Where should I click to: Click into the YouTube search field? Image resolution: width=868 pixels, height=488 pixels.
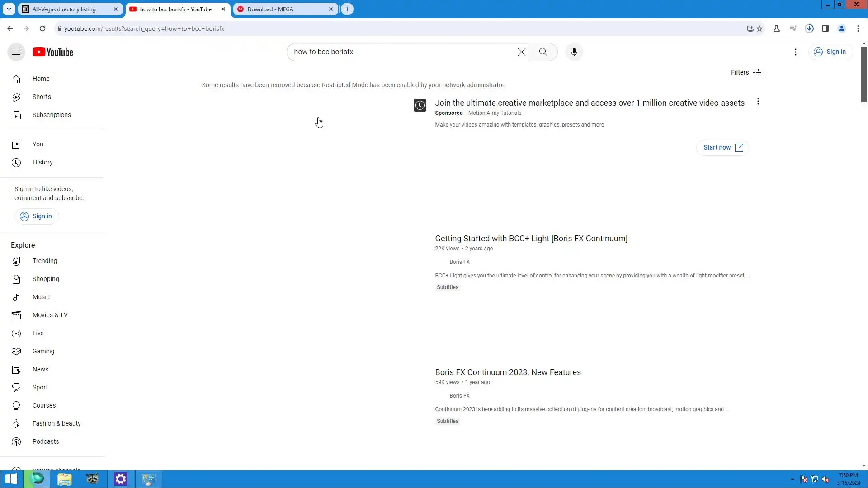tap(402, 52)
